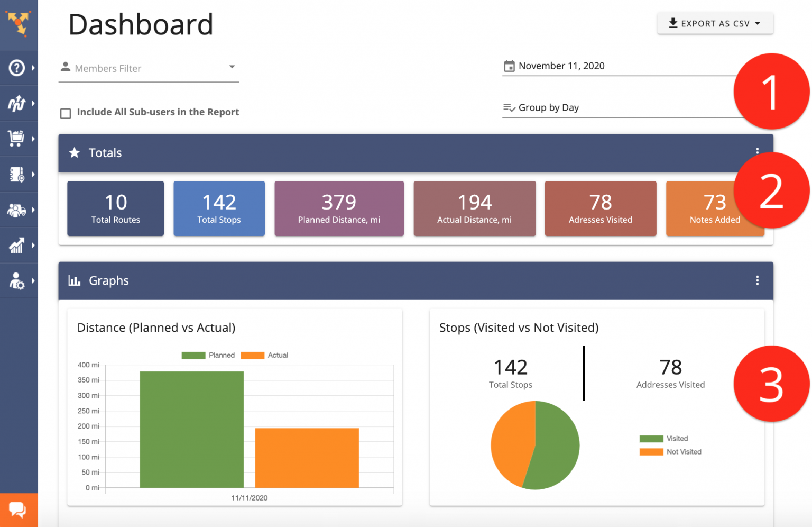Image resolution: width=812 pixels, height=527 pixels.
Task: Open the Members Filter dropdown
Action: click(x=149, y=68)
